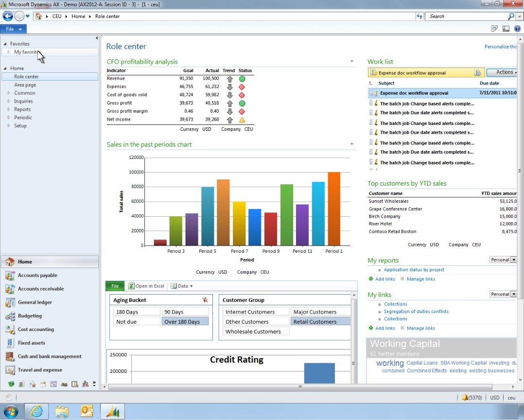Expand the Setup node
Screen dimensions: 524x420
pyautogui.click(x=9, y=125)
